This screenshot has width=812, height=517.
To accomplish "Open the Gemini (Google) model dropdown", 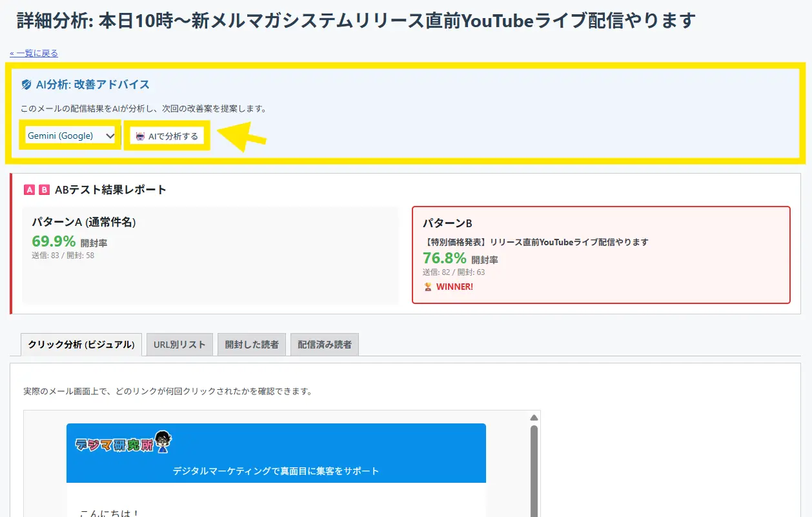I will [70, 136].
